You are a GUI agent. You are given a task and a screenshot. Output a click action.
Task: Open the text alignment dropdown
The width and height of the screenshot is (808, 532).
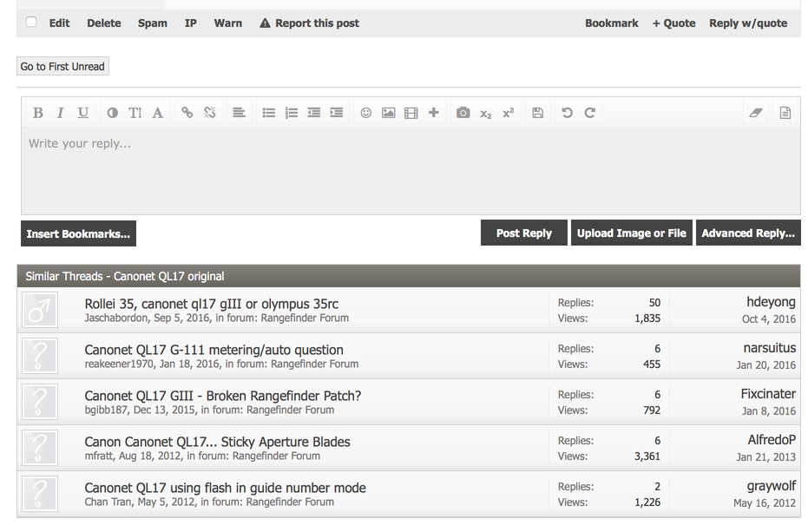tap(239, 113)
